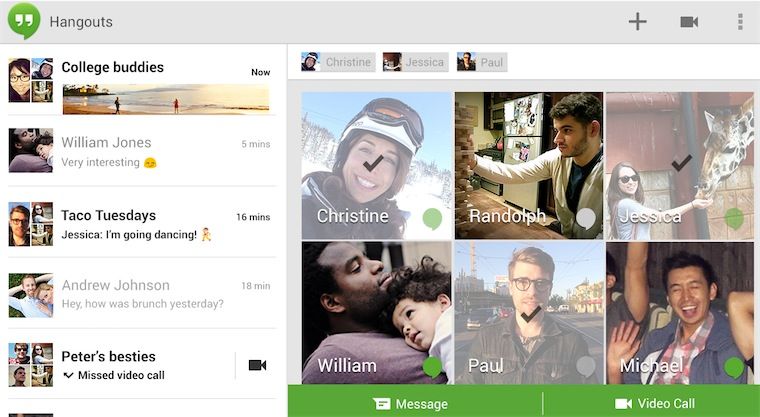Click the camera icon next to Video Call
This screenshot has height=417, width=760.
coord(623,403)
